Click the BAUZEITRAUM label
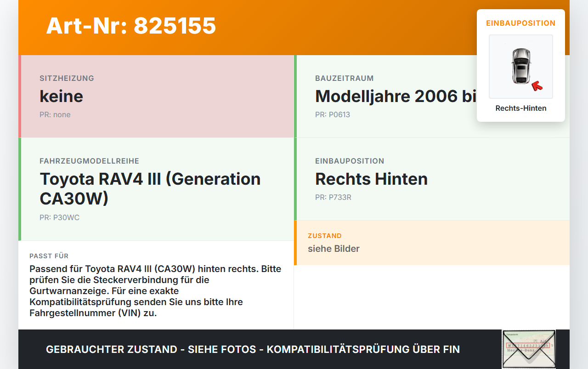Screen dimensions: 588x369 [x=345, y=78]
